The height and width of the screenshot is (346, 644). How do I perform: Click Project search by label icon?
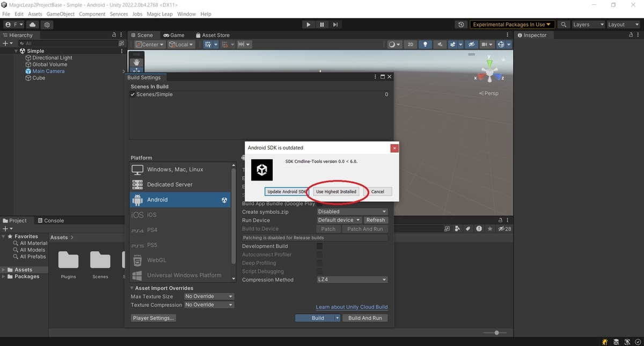[468, 229]
